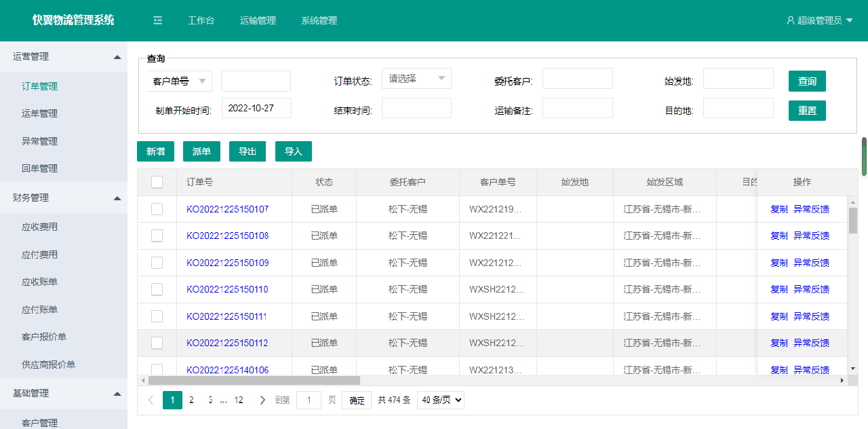Focus the 委托客户 input field

tap(578, 78)
